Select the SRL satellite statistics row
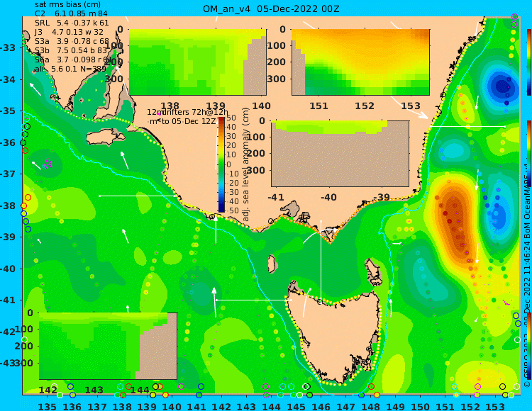This screenshot has height=411, width=532. pyautogui.click(x=72, y=23)
